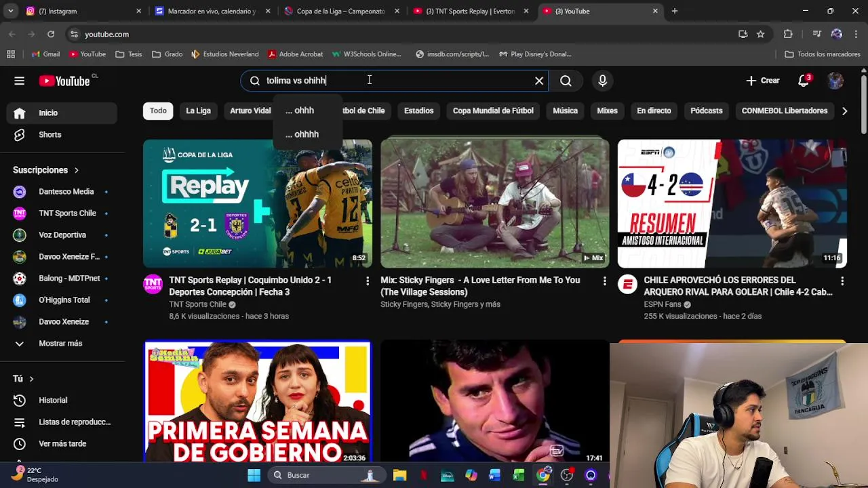This screenshot has height=488, width=868.
Task: Open O'Higgins Total subscription
Action: click(62, 300)
